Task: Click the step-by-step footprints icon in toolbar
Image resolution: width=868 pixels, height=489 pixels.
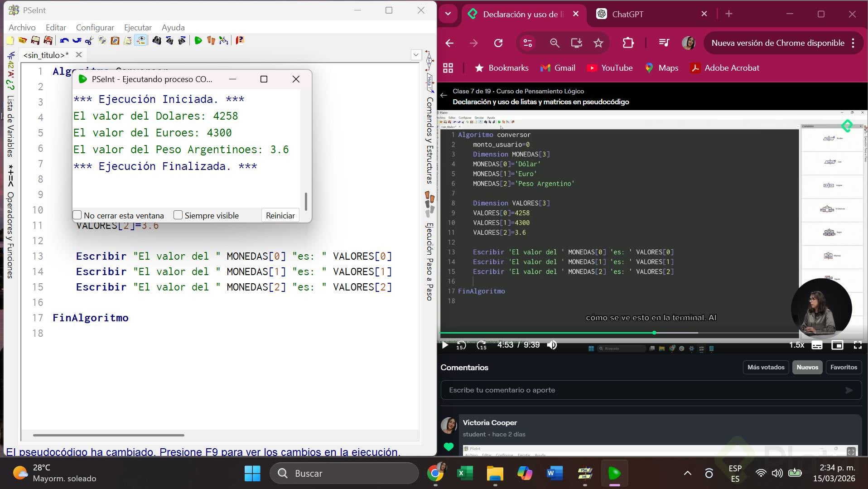Action: click(x=211, y=41)
